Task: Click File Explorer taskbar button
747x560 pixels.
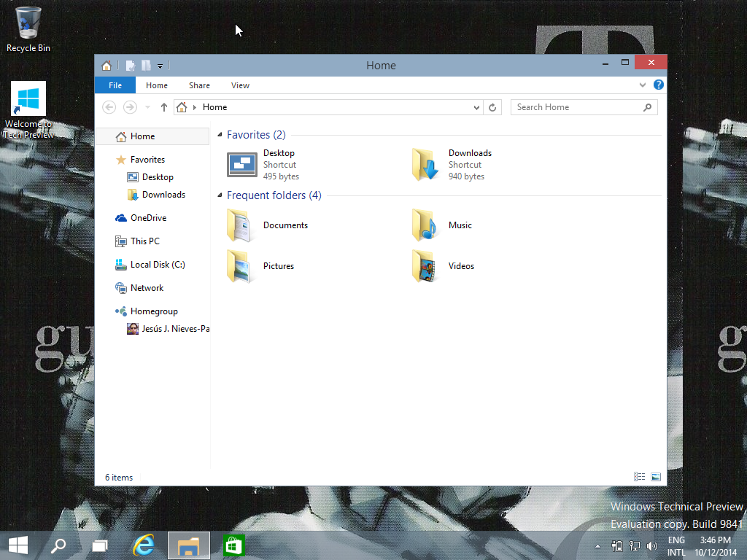Action: [189, 545]
